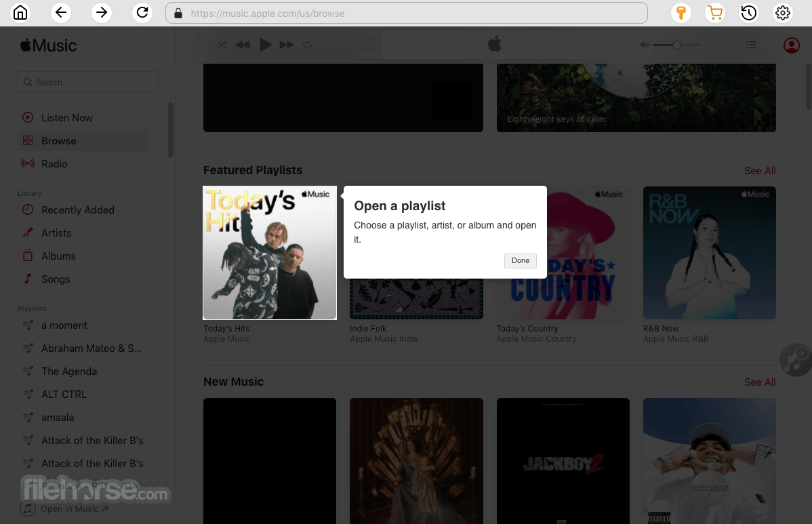The height and width of the screenshot is (524, 812).
Task: Click the Search field in sidebar
Action: [88, 82]
